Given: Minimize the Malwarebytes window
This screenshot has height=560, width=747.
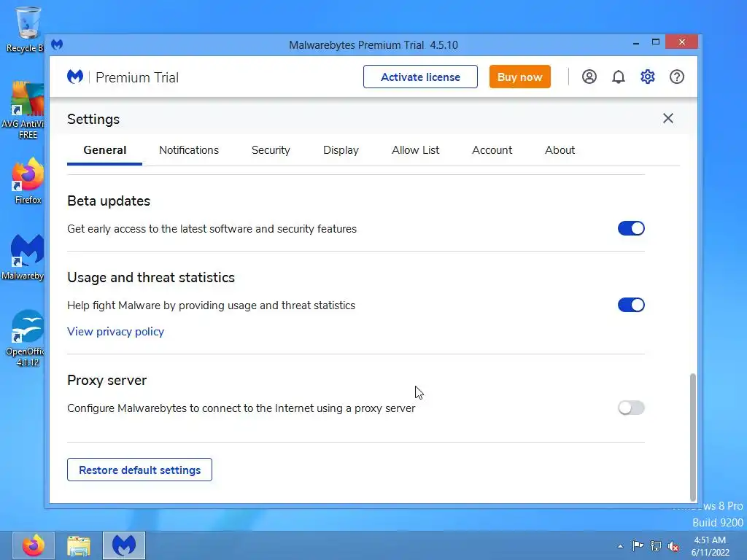Looking at the screenshot, I should tap(636, 43).
